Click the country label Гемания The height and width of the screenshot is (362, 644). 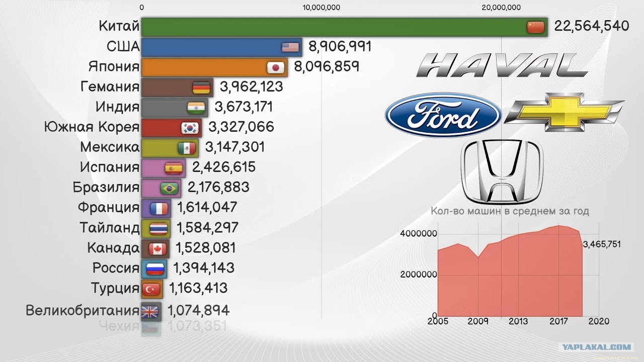110,86
